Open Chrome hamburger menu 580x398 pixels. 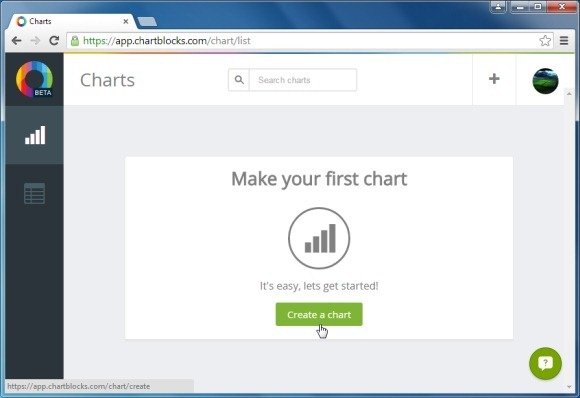coord(564,41)
